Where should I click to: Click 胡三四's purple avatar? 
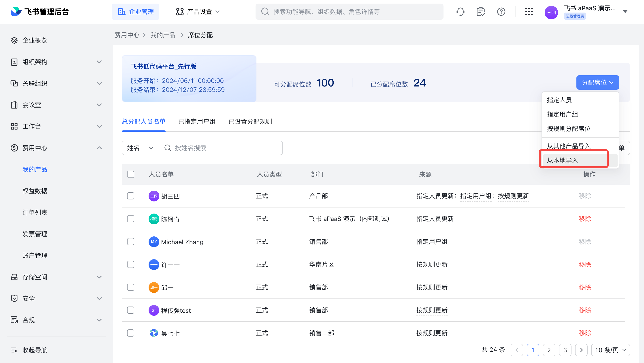pos(154,196)
